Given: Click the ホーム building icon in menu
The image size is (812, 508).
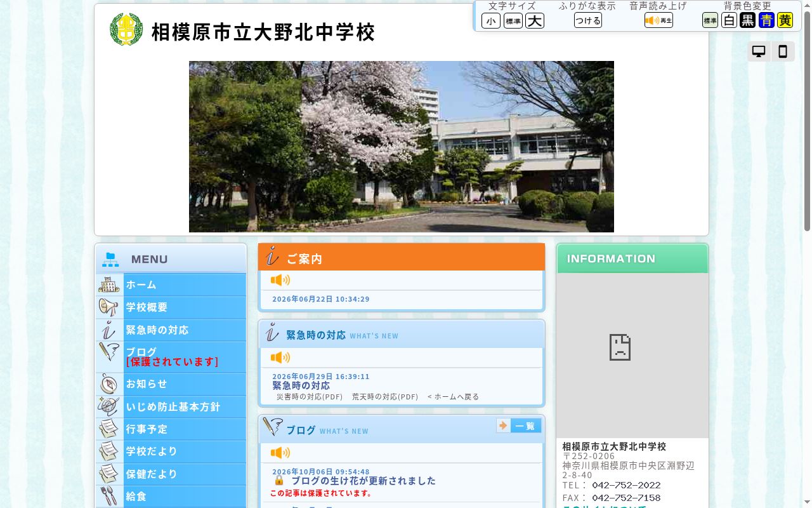Looking at the screenshot, I should tap(109, 284).
